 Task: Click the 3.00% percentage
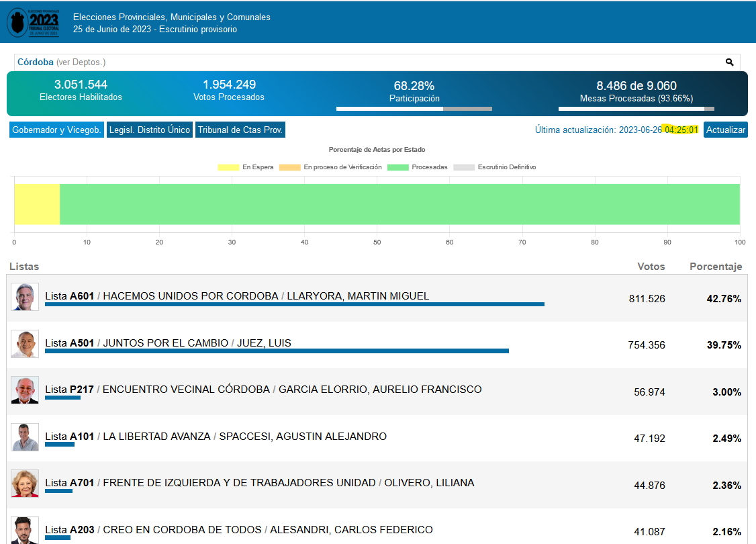pos(727,392)
